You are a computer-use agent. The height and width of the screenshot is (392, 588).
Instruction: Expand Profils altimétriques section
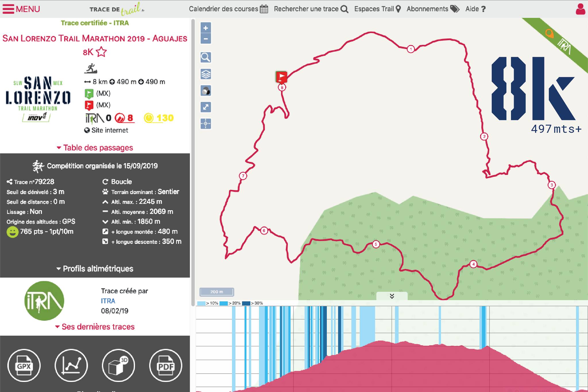click(95, 269)
